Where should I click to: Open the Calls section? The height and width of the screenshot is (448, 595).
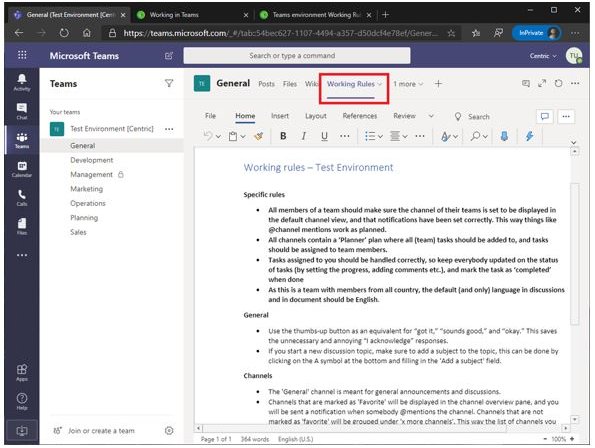click(22, 198)
